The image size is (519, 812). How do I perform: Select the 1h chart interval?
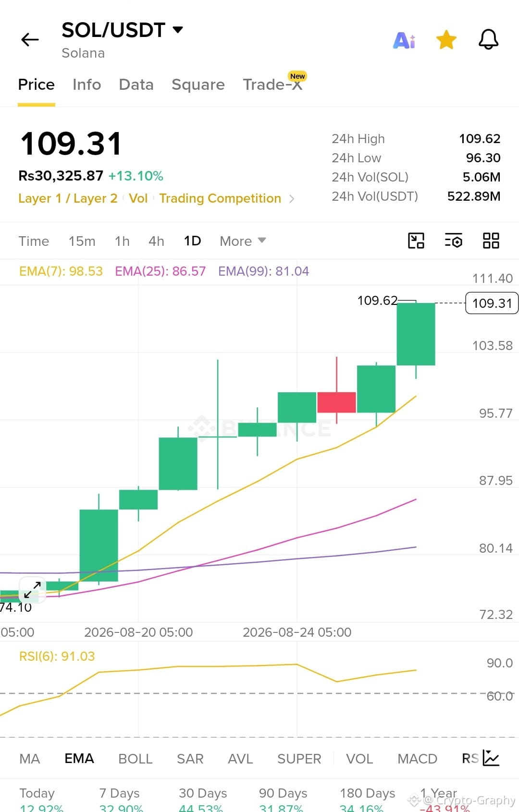pos(122,241)
